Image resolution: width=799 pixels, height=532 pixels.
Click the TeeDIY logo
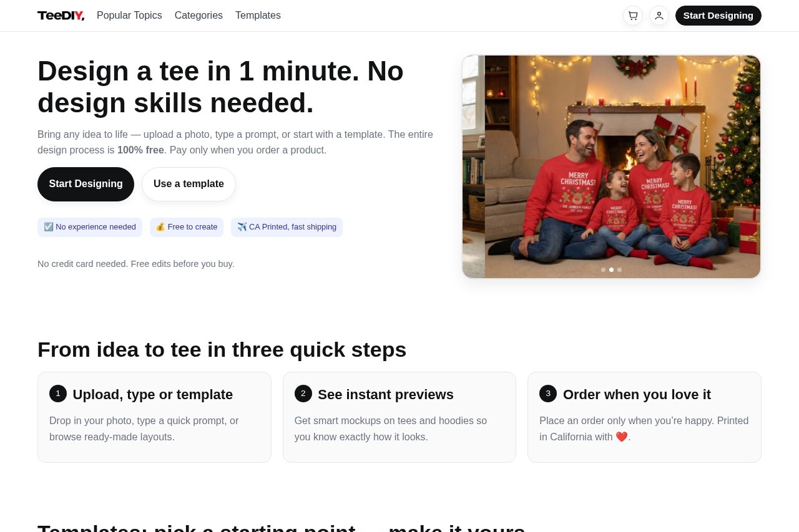[61, 16]
